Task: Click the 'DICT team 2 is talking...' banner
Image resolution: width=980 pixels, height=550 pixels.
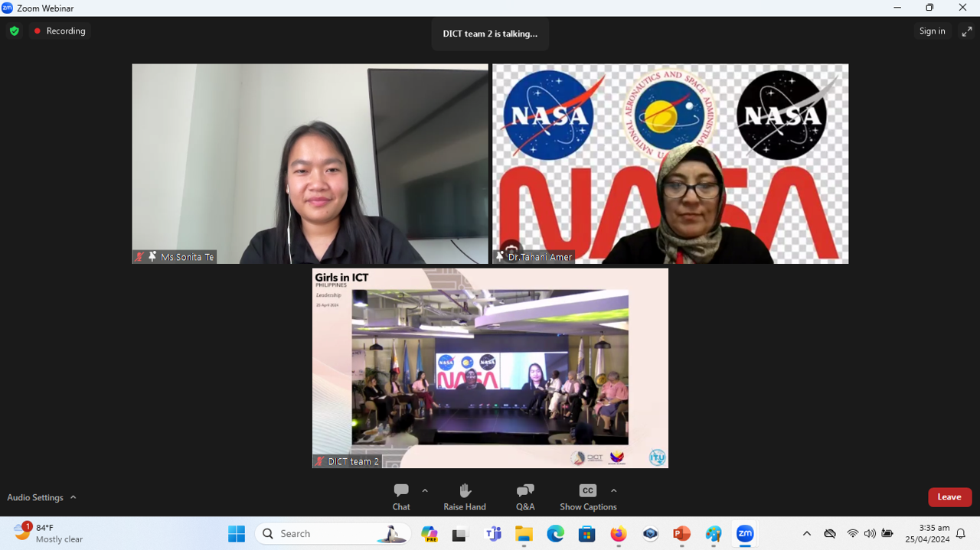Action: [x=490, y=34]
